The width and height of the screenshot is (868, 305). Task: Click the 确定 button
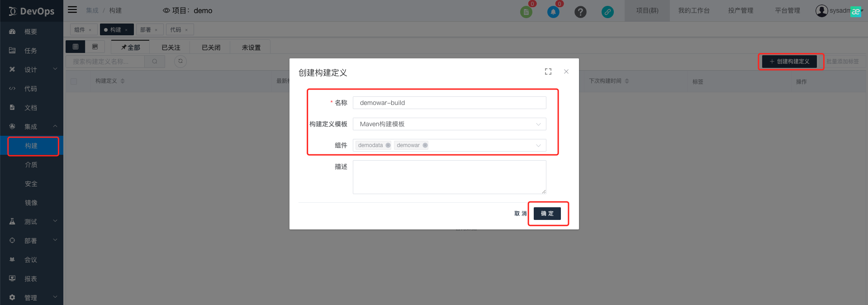547,214
